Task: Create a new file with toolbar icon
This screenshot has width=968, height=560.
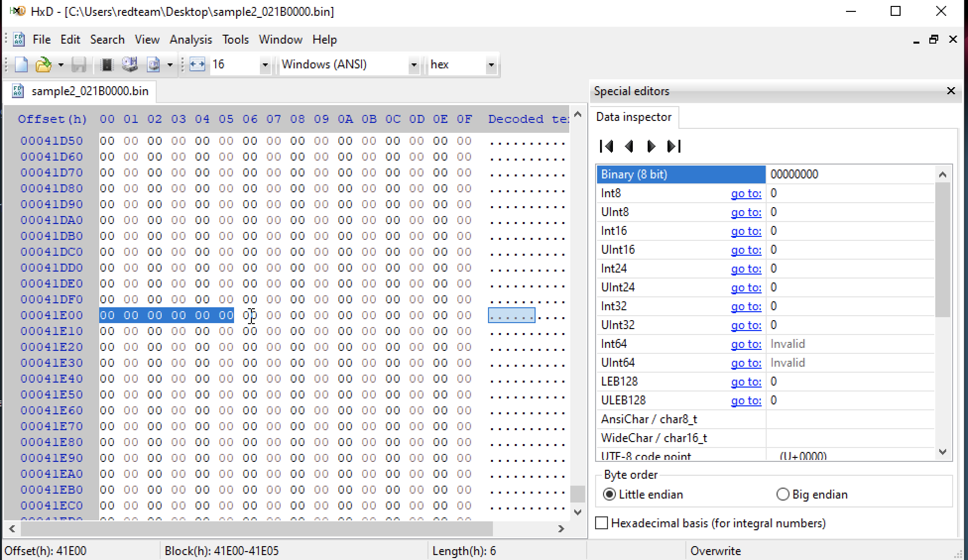Action: [21, 64]
